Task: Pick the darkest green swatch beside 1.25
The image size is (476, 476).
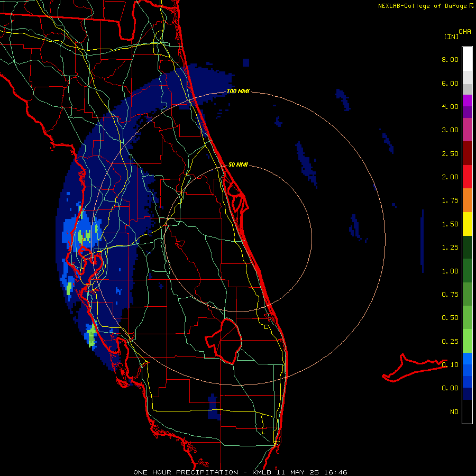Action: 467,247
